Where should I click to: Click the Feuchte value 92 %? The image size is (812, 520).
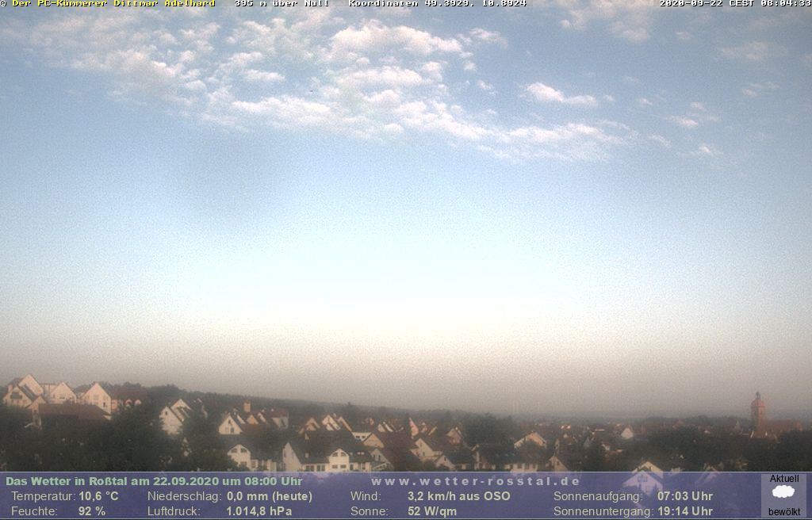[x=92, y=511]
